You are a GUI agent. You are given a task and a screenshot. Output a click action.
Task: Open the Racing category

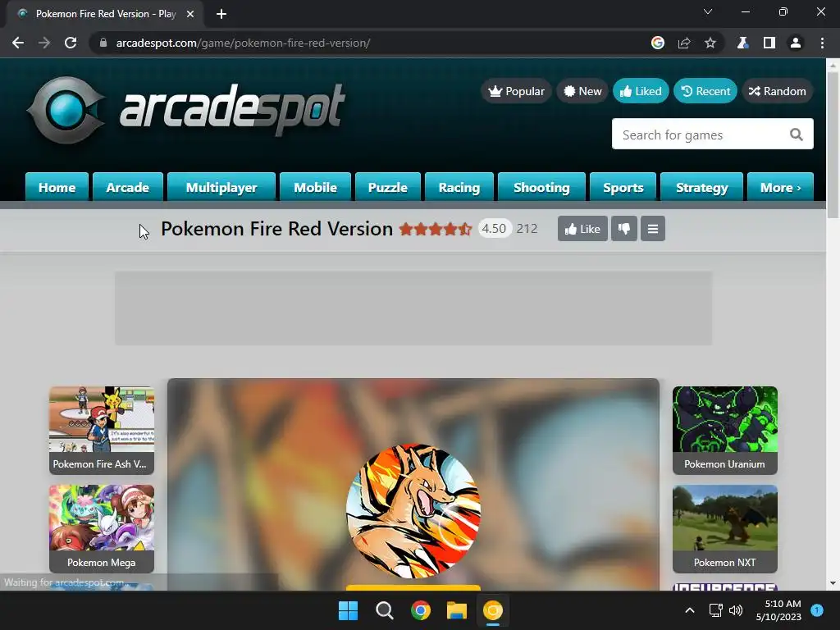coord(459,188)
